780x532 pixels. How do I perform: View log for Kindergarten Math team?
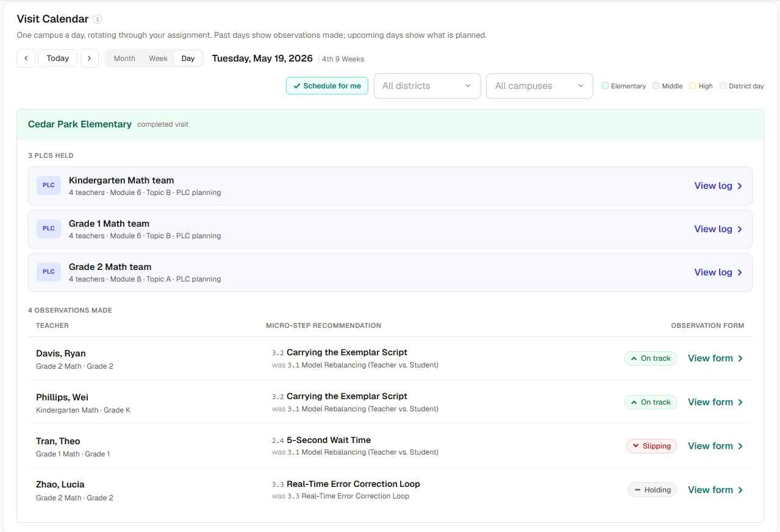[718, 186]
